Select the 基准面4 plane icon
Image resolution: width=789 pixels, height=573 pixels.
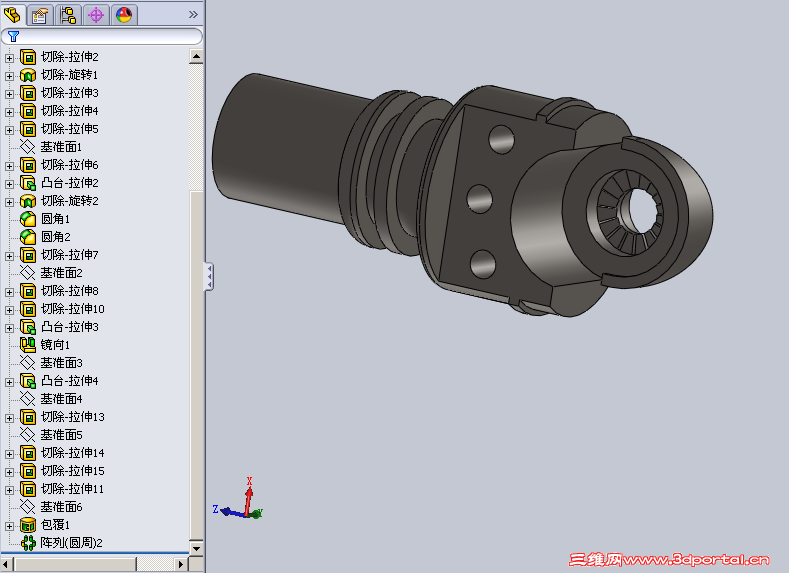[x=27, y=398]
